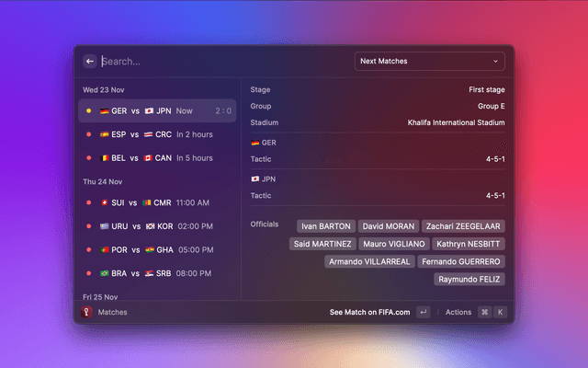Screen dimensions: 588x368
Task: Click the Ivan BARTON official tag
Action: (325, 225)
